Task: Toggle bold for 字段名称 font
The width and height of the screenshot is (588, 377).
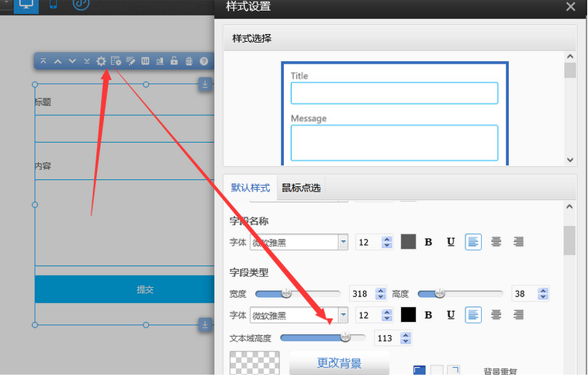Action: (x=428, y=242)
